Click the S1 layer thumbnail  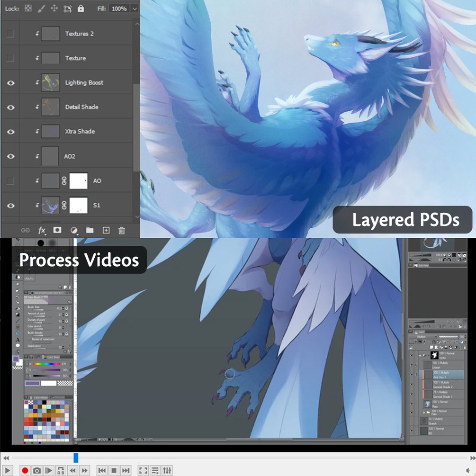pyautogui.click(x=50, y=205)
